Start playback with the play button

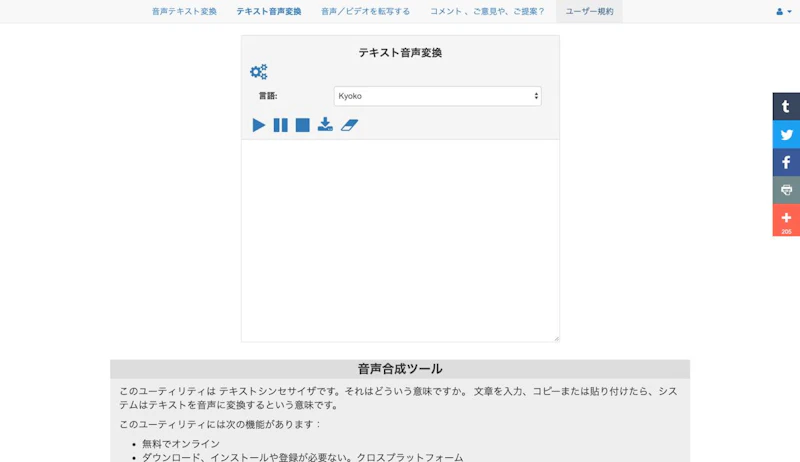pyautogui.click(x=259, y=125)
